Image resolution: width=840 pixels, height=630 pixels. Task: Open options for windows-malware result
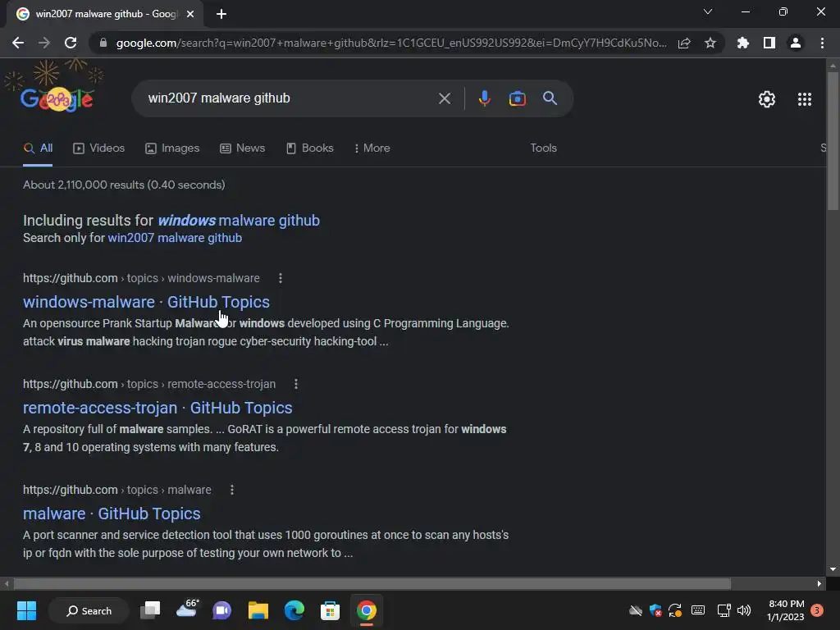[281, 278]
